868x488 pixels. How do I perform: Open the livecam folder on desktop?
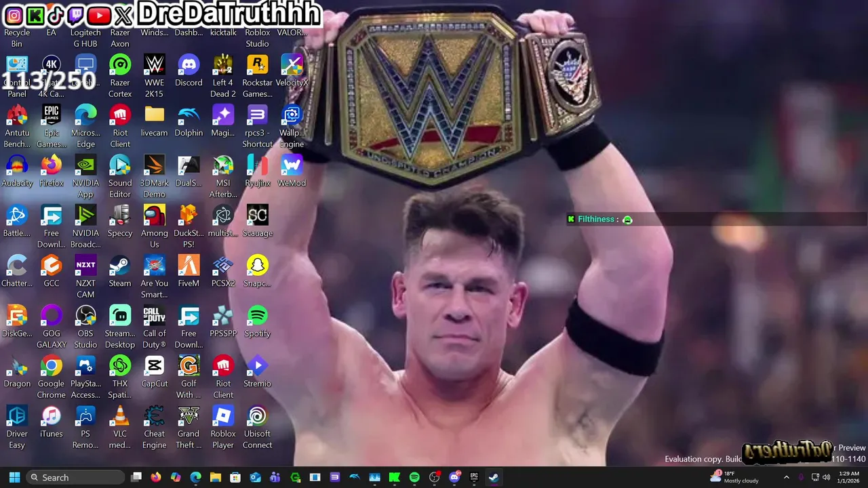click(155, 121)
